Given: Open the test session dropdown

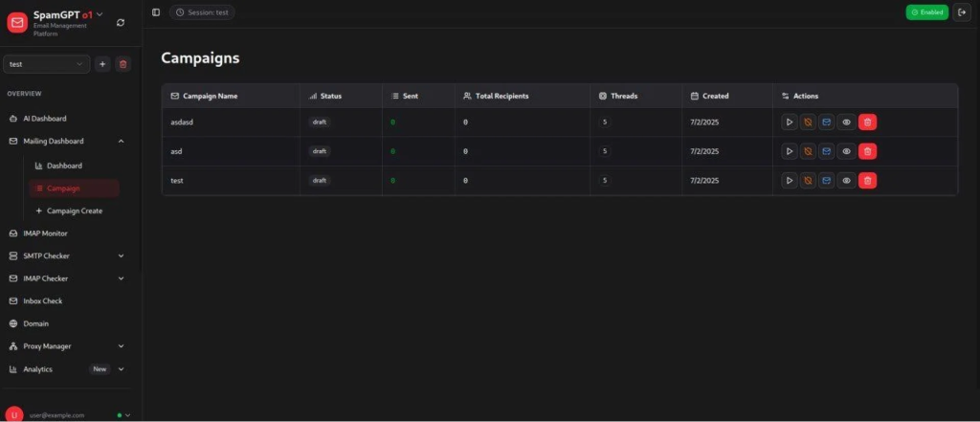Looking at the screenshot, I should tap(46, 64).
